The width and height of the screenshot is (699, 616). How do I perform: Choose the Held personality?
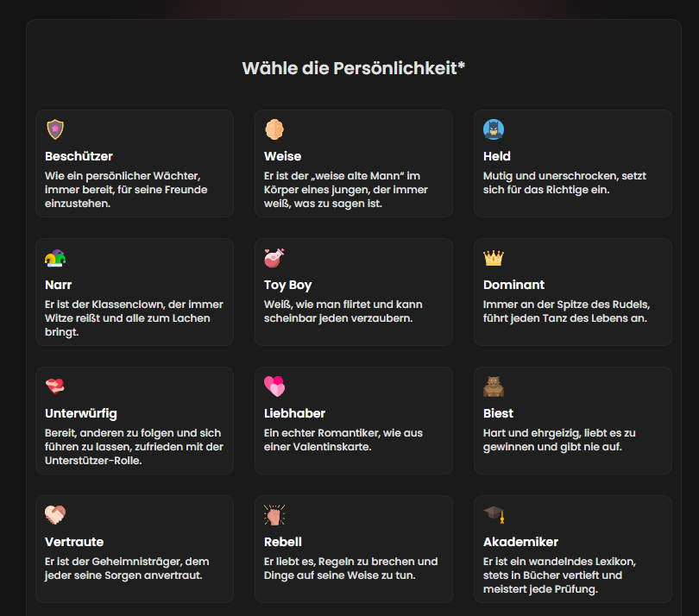pyautogui.click(x=572, y=162)
